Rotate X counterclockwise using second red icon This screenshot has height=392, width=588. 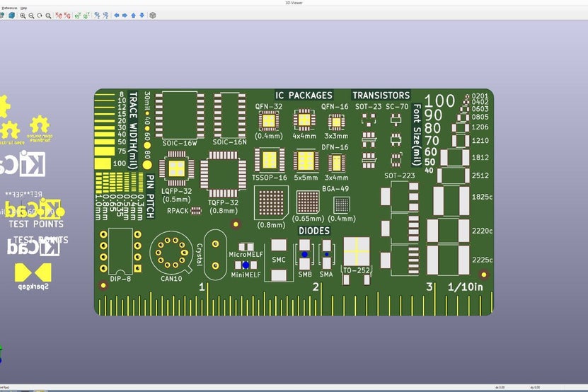click(x=67, y=16)
